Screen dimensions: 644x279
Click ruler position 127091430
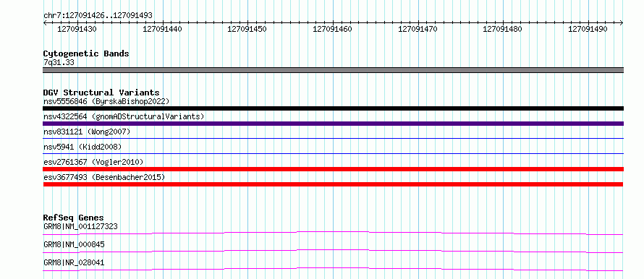77,29
